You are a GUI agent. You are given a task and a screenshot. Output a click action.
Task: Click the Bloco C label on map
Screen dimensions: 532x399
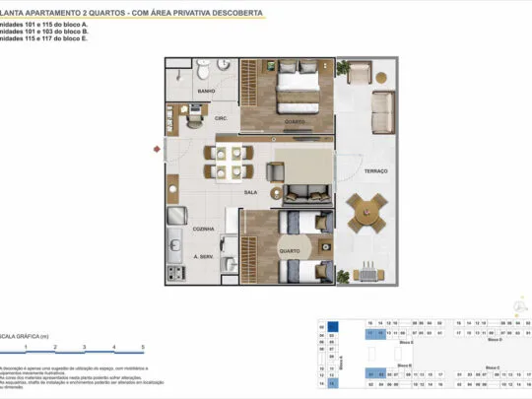click(x=493, y=367)
